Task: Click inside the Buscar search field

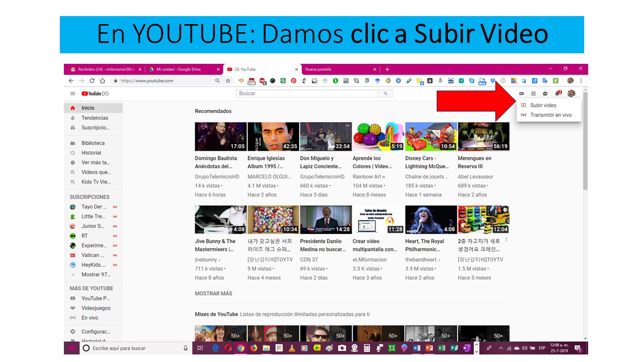Action: click(307, 94)
